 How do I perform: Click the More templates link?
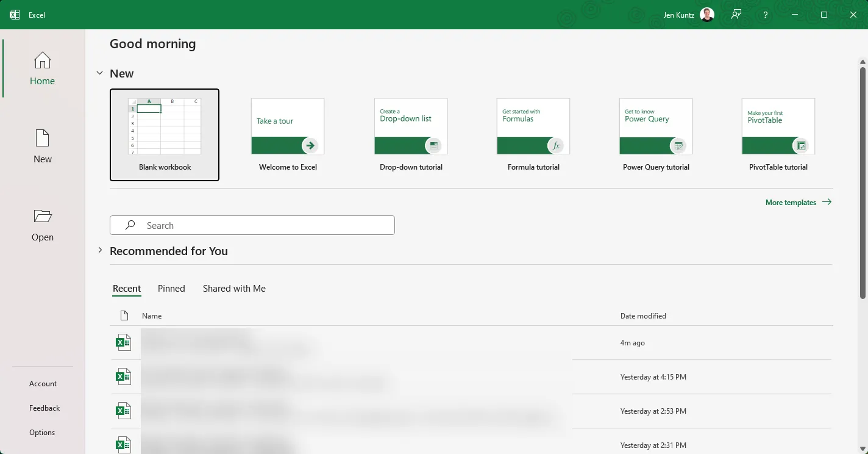pyautogui.click(x=798, y=202)
